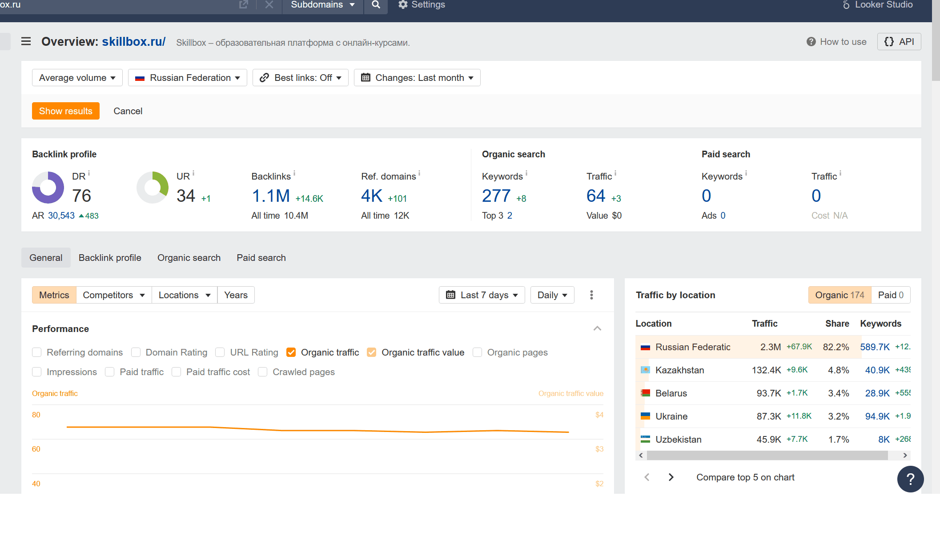Uncheck Organic traffic checkbox
Screen dimensions: 940x560
tap(291, 352)
